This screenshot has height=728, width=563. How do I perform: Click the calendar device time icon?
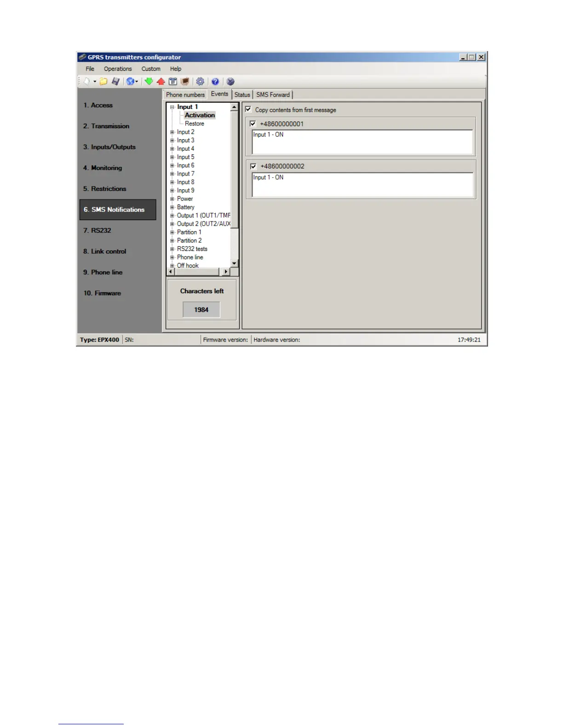(x=173, y=81)
